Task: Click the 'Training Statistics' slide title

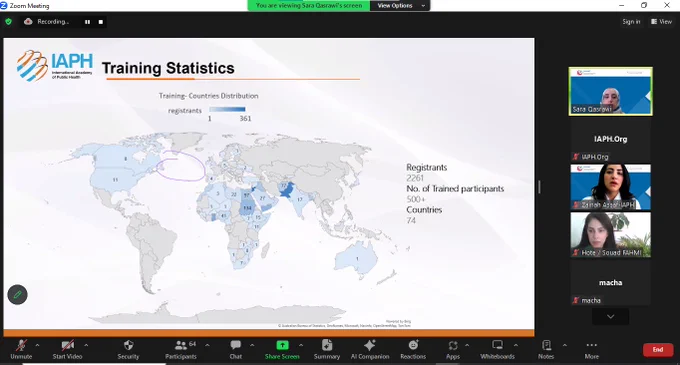Action: 168,68
